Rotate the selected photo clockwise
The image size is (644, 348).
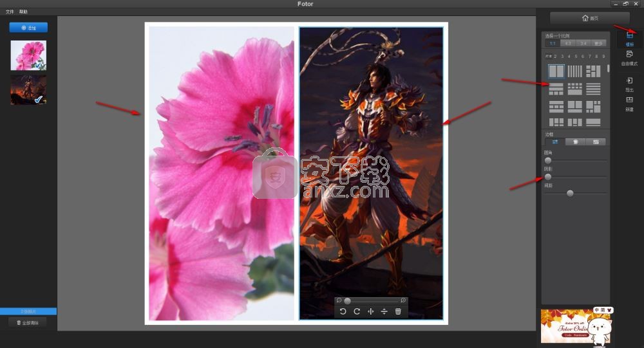[x=357, y=311]
